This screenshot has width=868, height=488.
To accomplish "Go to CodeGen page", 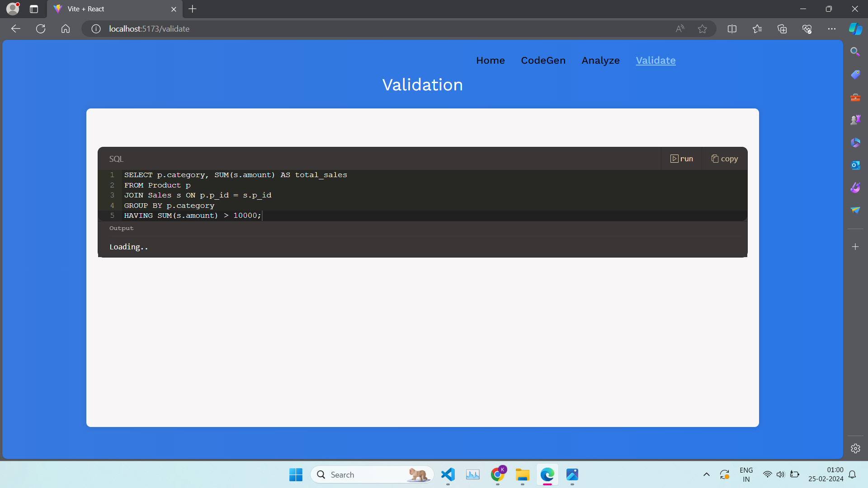I will pos(543,61).
